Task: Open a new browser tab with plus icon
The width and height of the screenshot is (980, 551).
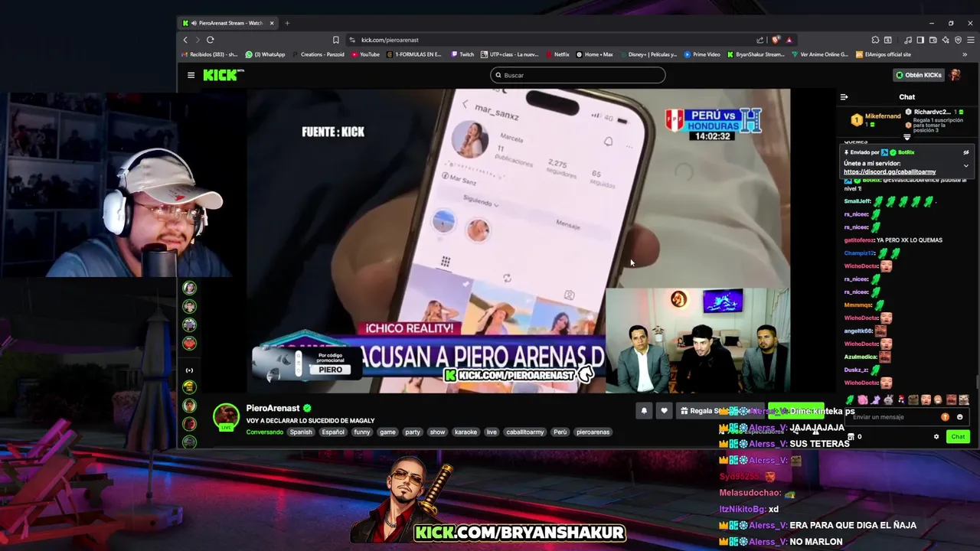Action: (x=287, y=23)
